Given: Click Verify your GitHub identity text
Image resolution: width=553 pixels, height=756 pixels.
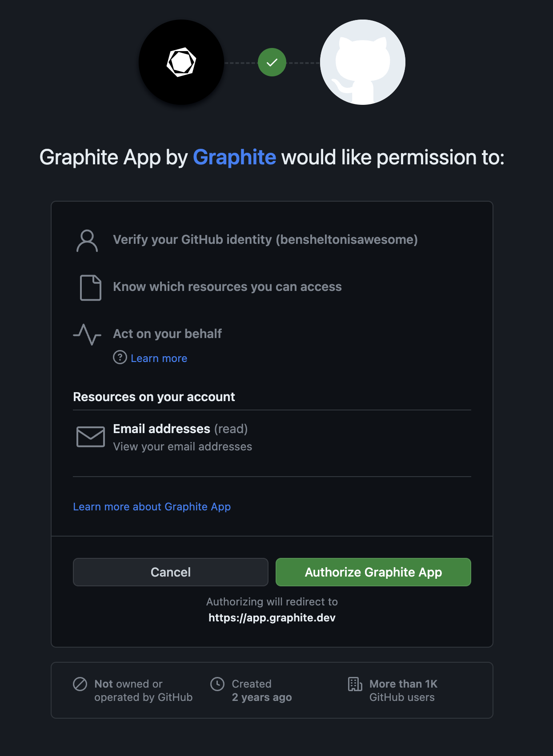Looking at the screenshot, I should click(265, 240).
